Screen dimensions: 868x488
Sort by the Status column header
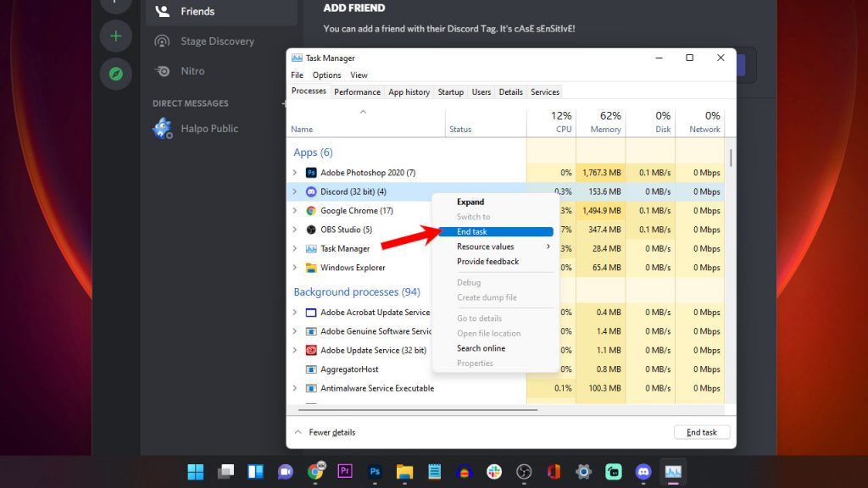click(486, 122)
